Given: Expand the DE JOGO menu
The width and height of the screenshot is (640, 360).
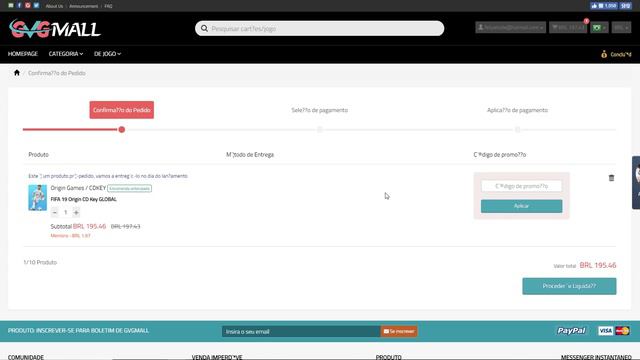Looking at the screenshot, I should point(107,54).
